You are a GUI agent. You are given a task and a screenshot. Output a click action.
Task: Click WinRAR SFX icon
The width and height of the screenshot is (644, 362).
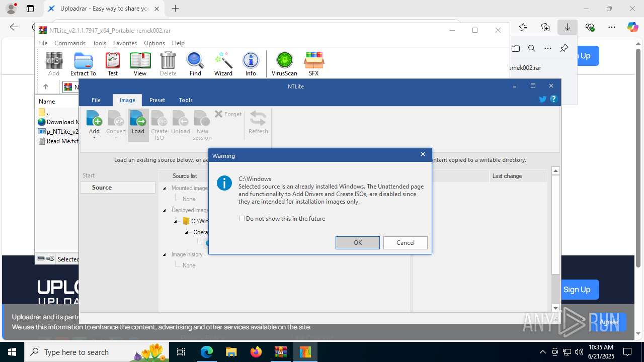pos(313,64)
